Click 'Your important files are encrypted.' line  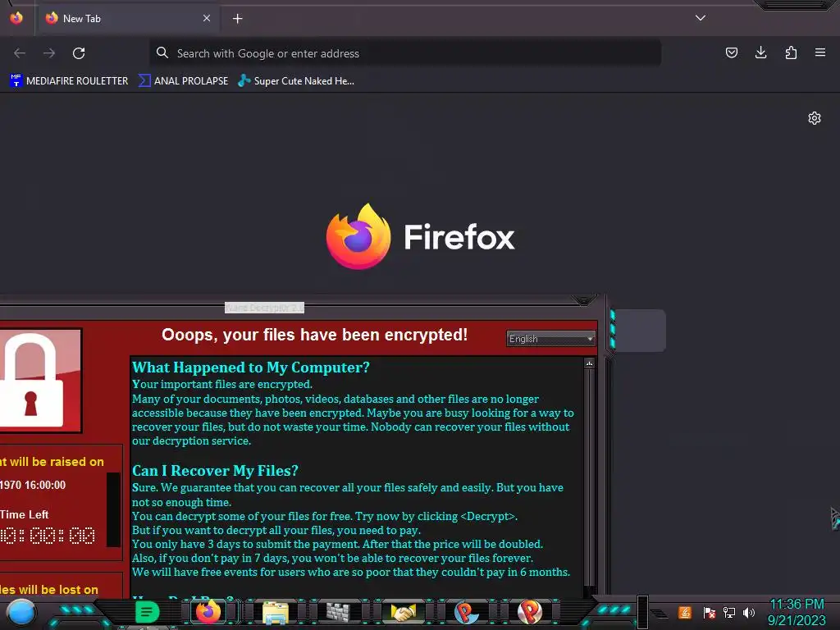(222, 384)
